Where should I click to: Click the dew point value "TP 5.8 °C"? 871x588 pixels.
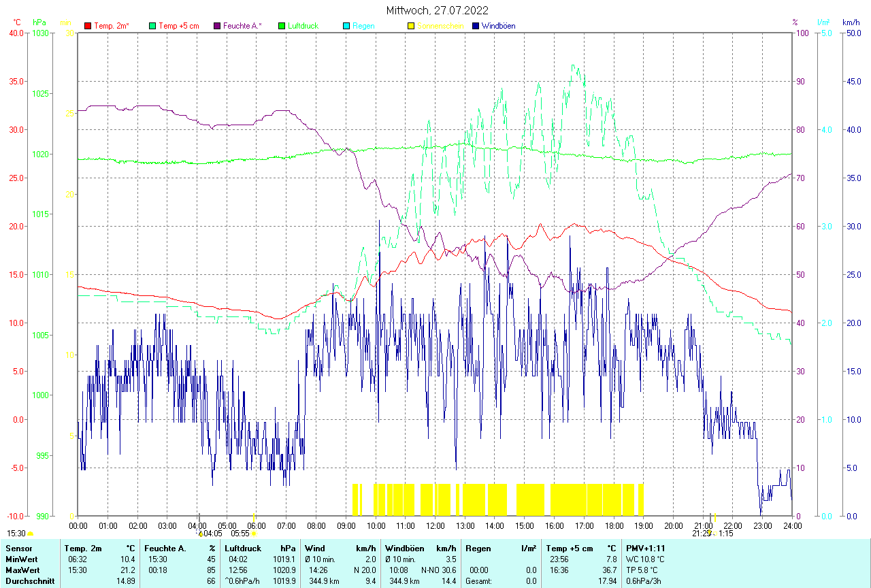click(x=643, y=570)
